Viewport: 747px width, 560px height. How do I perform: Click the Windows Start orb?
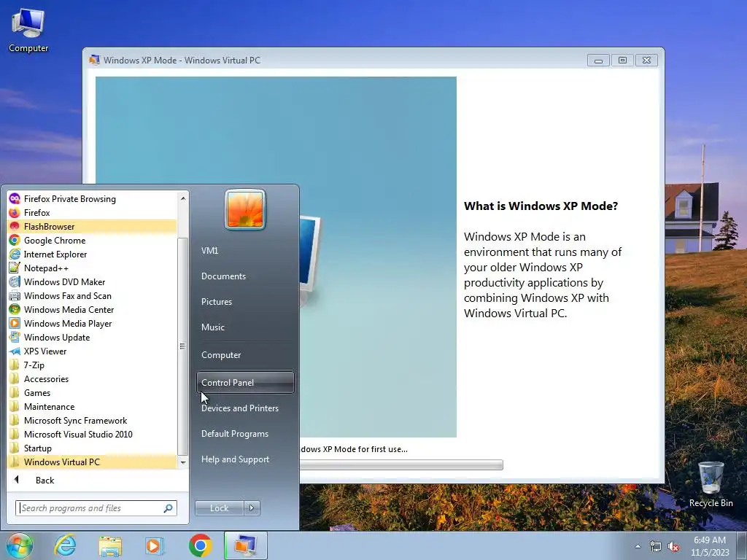19,545
